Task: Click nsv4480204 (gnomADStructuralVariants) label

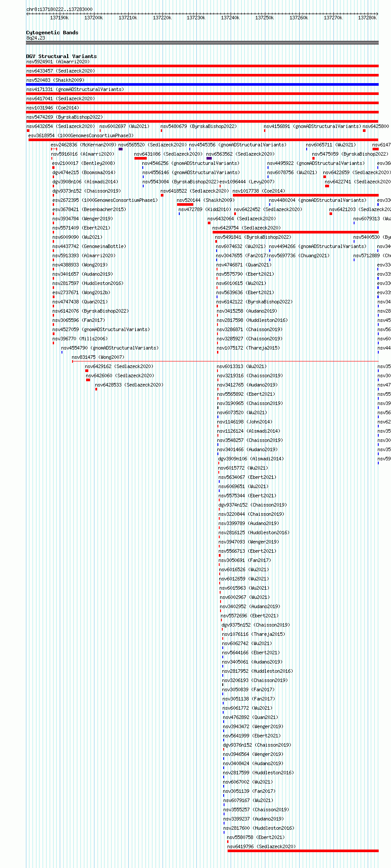Action: tap(318, 200)
